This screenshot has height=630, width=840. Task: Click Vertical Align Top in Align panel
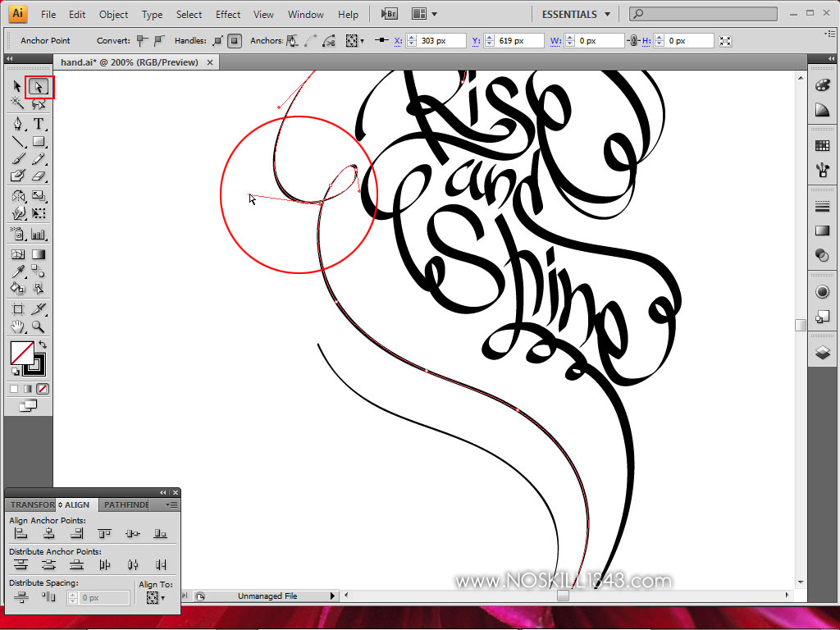click(x=104, y=533)
